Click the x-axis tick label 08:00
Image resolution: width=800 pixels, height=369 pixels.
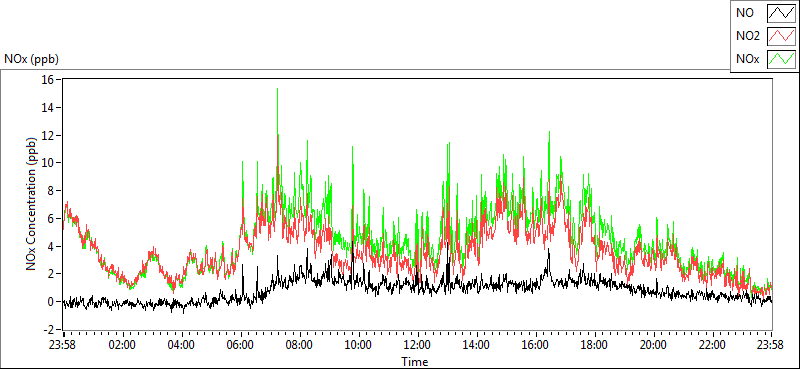click(299, 345)
